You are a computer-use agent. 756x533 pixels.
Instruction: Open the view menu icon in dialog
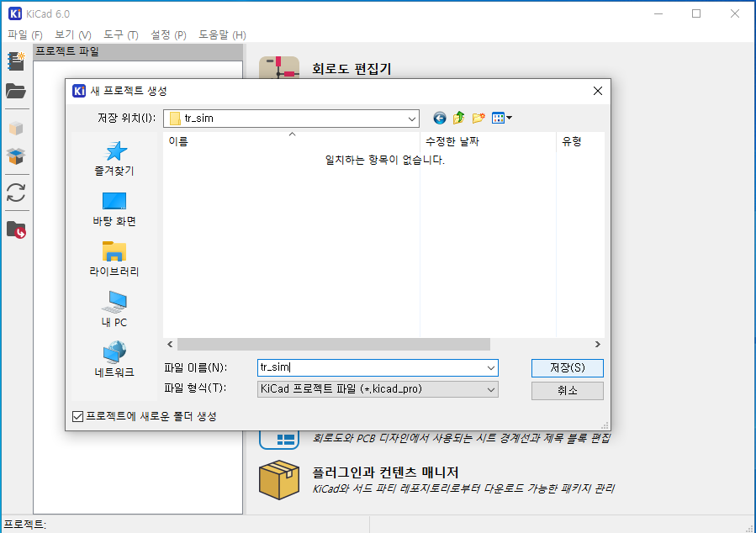[501, 118]
